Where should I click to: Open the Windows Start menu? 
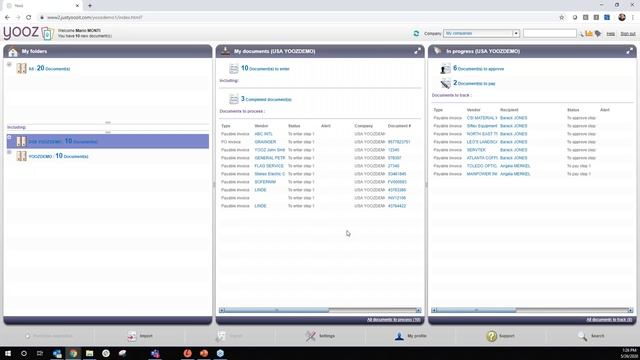click(x=7, y=353)
